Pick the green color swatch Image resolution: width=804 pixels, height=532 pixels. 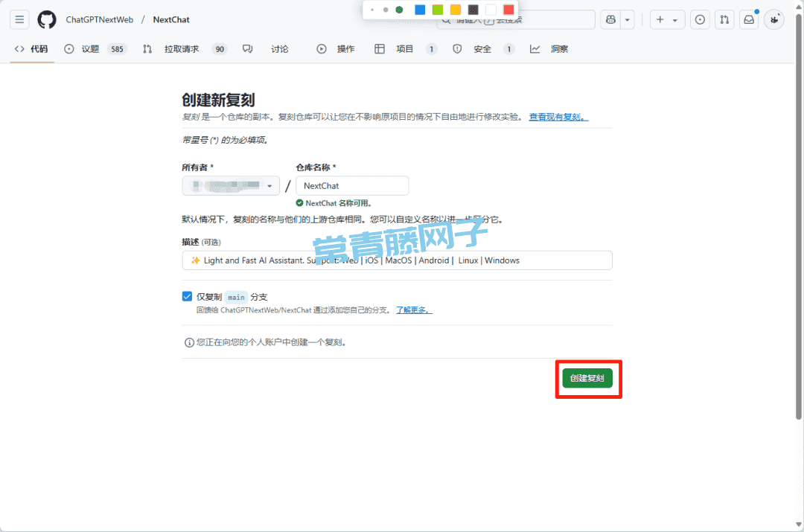pos(438,10)
